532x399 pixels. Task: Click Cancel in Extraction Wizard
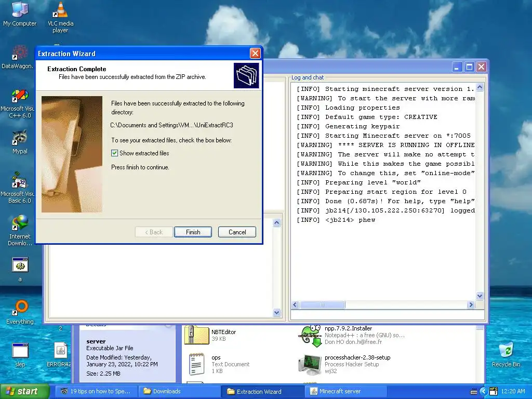pos(237,232)
